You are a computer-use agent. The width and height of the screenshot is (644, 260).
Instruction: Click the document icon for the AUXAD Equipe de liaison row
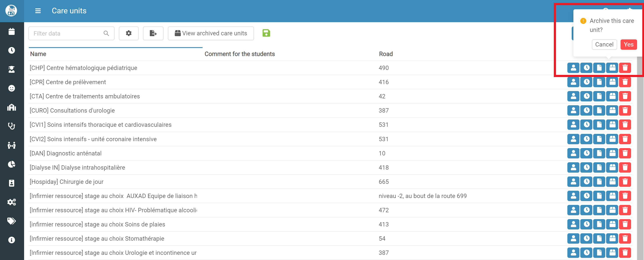click(x=599, y=196)
